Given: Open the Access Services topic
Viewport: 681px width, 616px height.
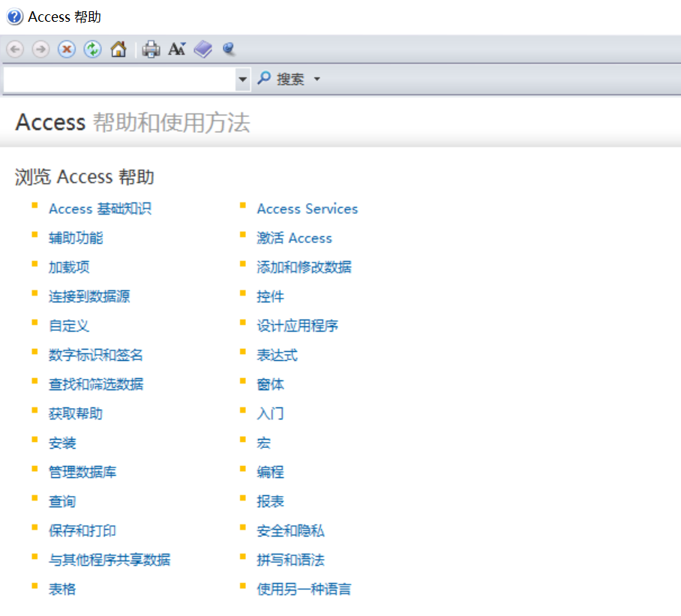Looking at the screenshot, I should pos(307,209).
